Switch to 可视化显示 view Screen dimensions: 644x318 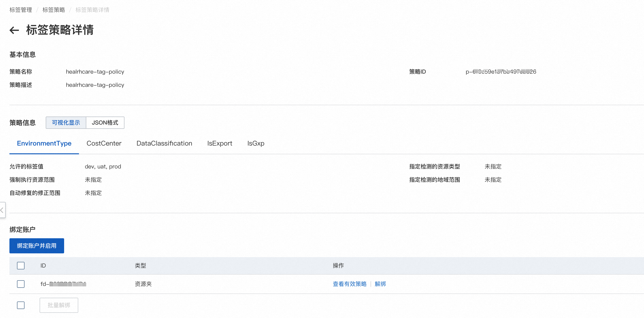(x=66, y=123)
